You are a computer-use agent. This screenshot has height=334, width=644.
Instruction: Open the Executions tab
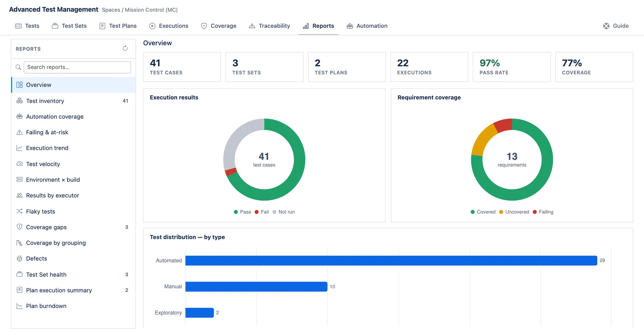pos(169,26)
